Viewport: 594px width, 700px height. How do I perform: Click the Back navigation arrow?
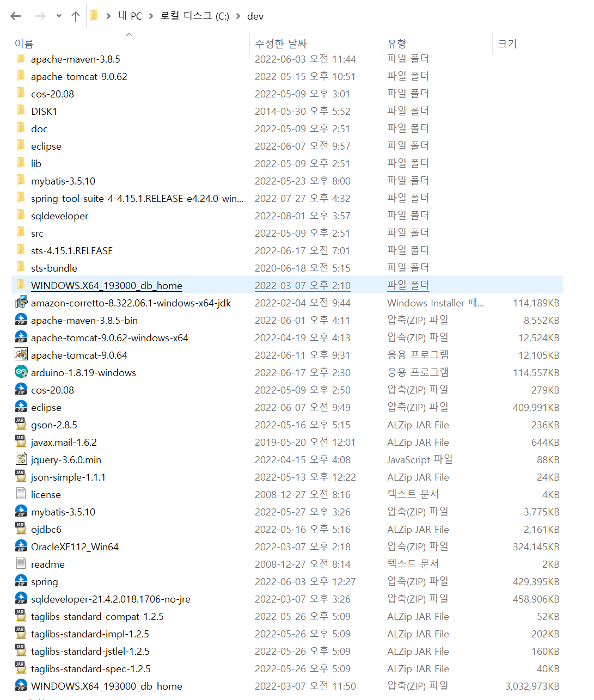pyautogui.click(x=16, y=16)
